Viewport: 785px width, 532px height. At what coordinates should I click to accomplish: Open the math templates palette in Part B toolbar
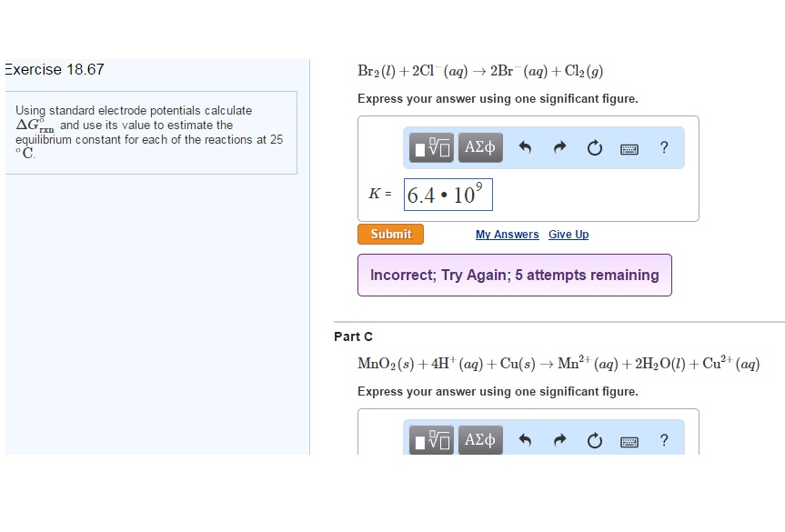(429, 147)
